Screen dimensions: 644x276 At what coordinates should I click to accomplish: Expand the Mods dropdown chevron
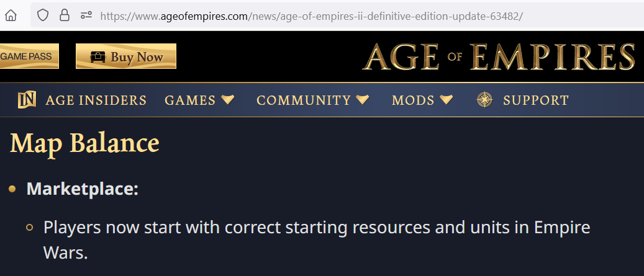pos(446,99)
